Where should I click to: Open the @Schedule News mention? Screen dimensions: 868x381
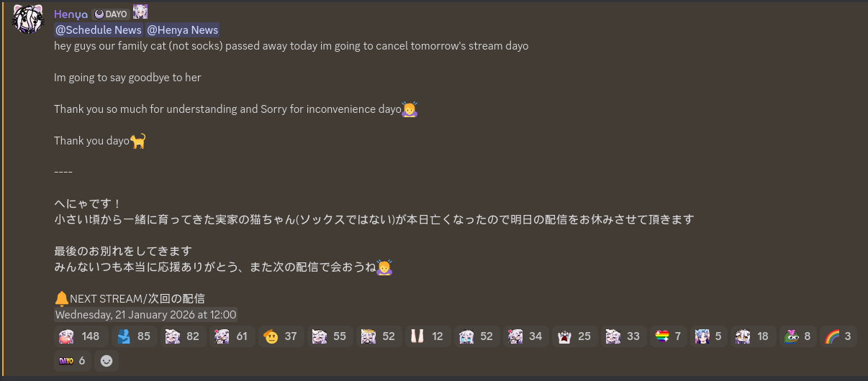(99, 29)
